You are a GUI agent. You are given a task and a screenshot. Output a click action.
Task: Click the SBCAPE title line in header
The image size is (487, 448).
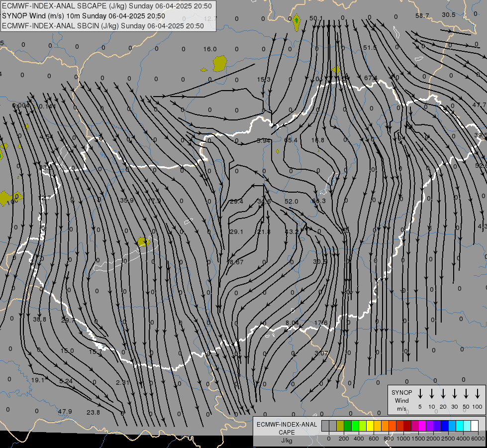[x=107, y=6]
